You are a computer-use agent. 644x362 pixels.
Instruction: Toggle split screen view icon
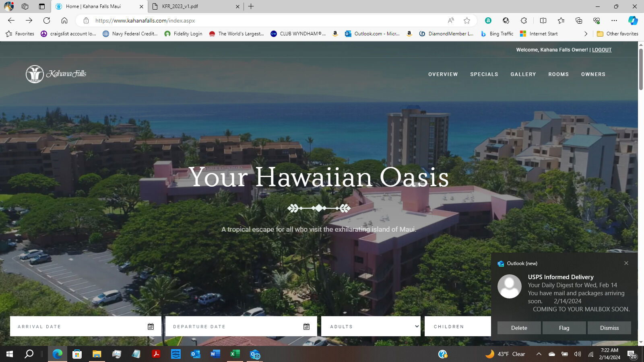coord(543,21)
